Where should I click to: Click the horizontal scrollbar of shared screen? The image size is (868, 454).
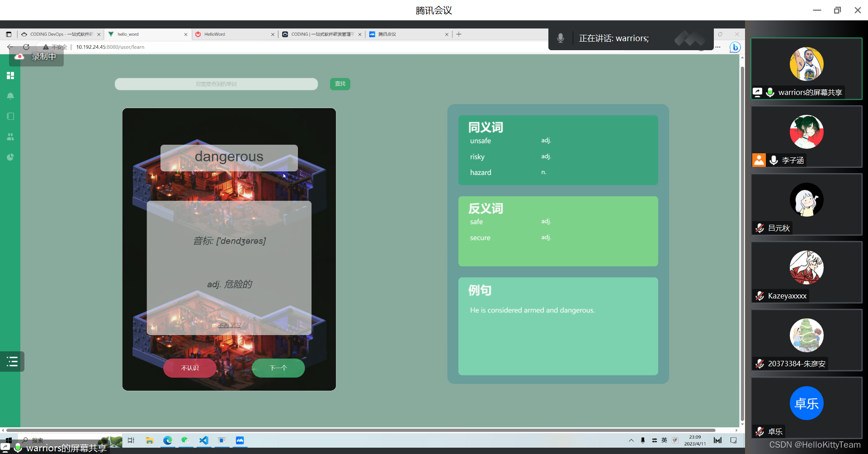pyautogui.click(x=361, y=430)
